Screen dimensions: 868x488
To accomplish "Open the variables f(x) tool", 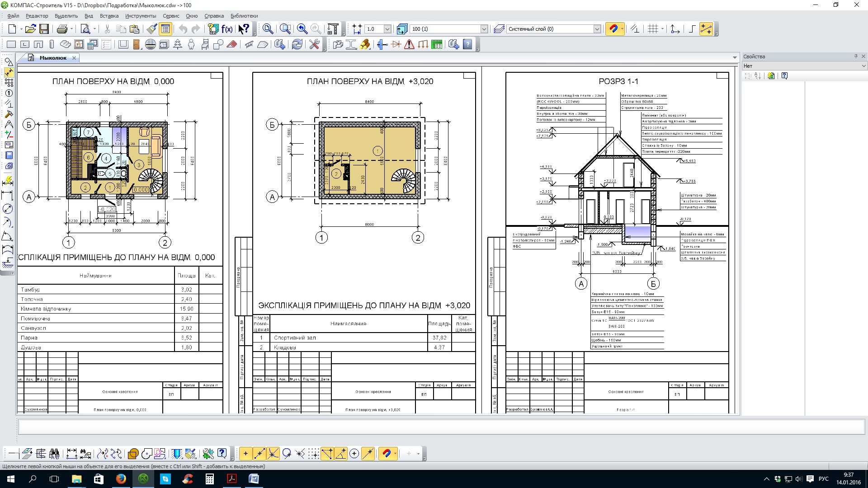I will [x=227, y=29].
